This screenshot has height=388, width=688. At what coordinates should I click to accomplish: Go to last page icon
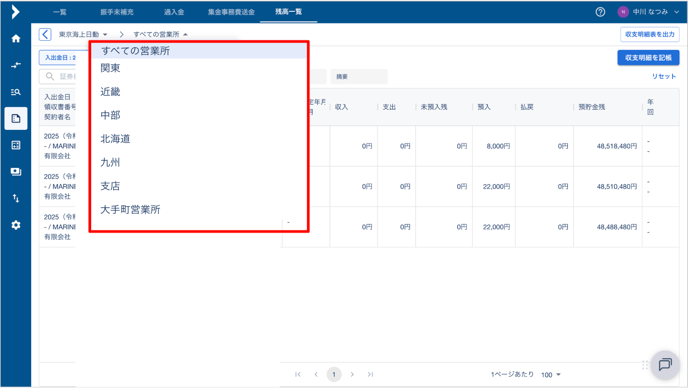370,374
